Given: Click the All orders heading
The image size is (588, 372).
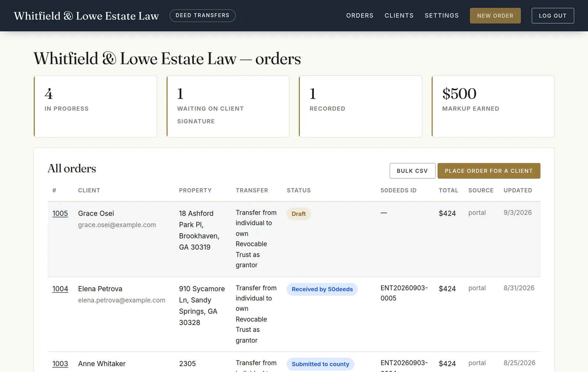Looking at the screenshot, I should point(72,168).
